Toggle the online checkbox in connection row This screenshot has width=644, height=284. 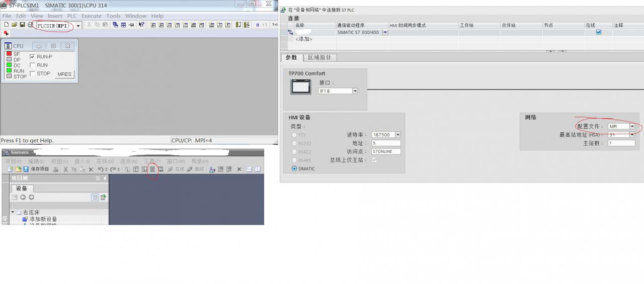[x=598, y=32]
